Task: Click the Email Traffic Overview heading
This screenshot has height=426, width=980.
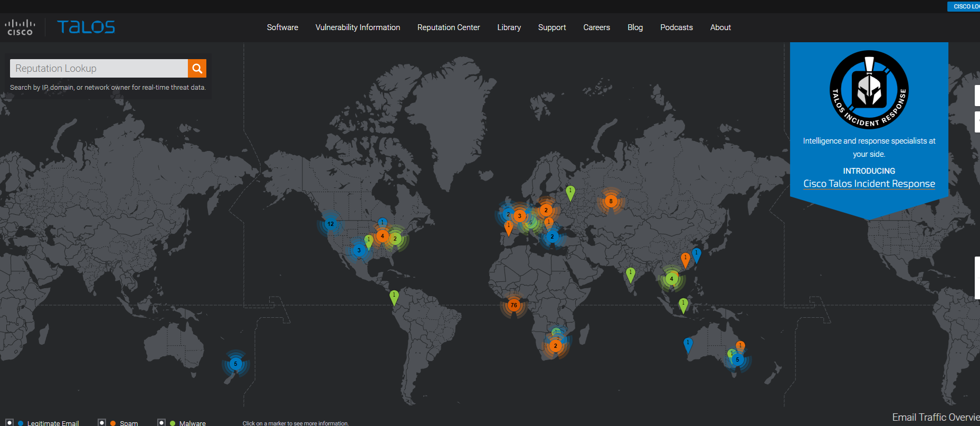Action: [x=936, y=418]
